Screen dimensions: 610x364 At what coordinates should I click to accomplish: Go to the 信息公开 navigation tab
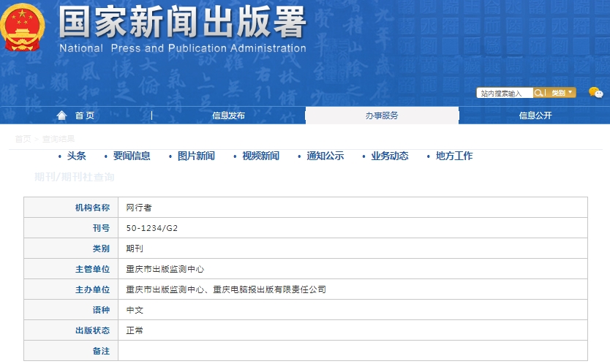coord(535,115)
